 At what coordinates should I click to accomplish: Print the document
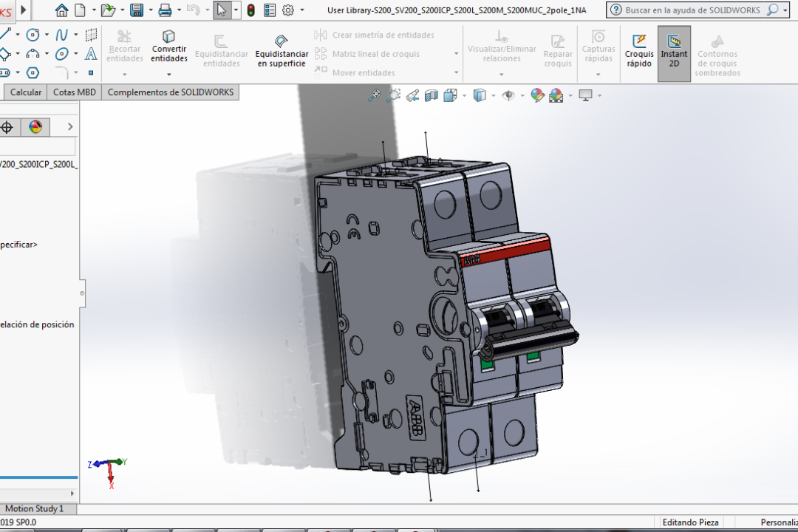click(x=165, y=10)
